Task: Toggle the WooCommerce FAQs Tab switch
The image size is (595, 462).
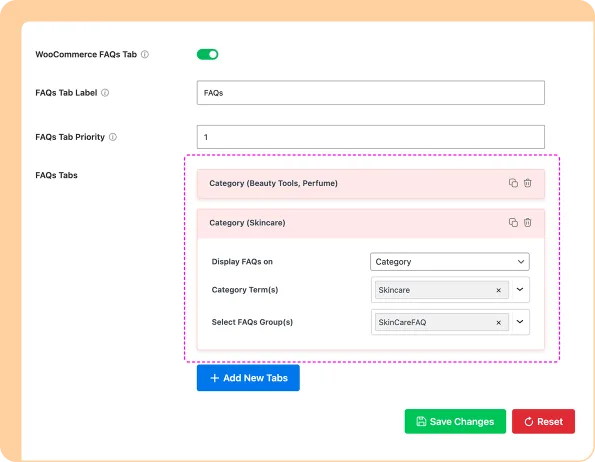Action: [x=207, y=54]
